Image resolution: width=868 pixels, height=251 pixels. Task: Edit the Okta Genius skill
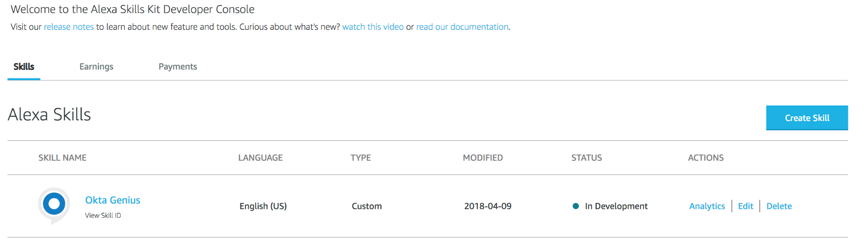(x=746, y=206)
